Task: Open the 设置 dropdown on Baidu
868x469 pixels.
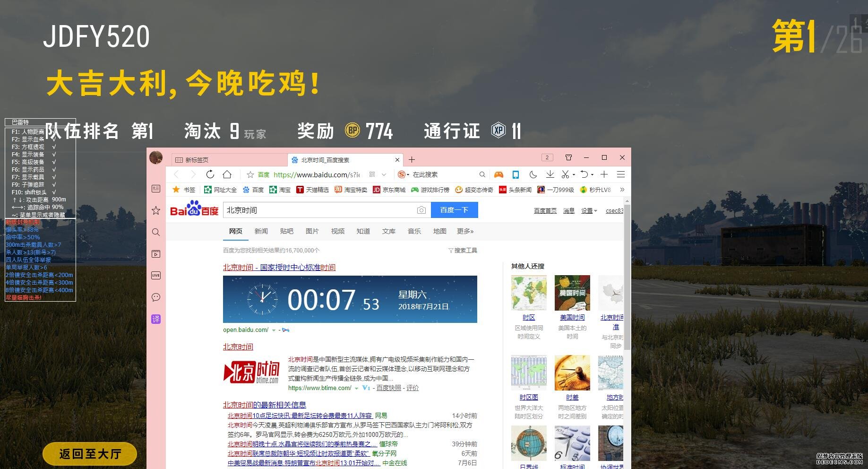Action: pyautogui.click(x=589, y=211)
